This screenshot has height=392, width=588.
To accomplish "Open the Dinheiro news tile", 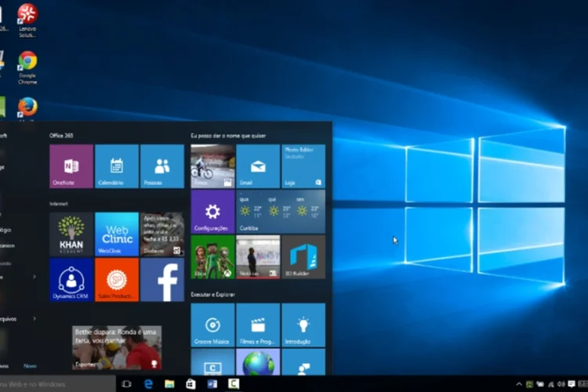I will click(162, 234).
